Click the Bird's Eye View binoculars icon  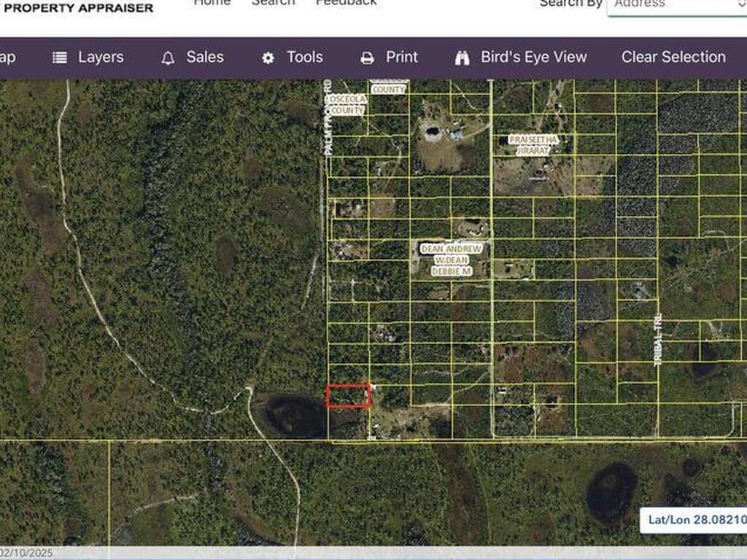point(462,58)
